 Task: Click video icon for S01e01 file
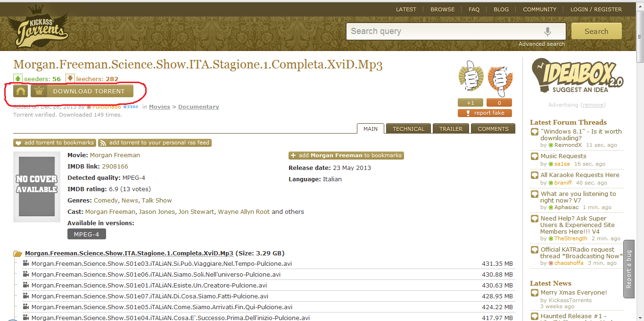[26, 285]
